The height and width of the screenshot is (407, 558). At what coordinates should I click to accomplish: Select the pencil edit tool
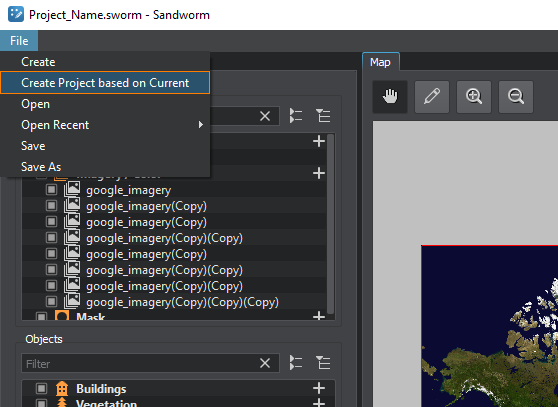(x=432, y=97)
